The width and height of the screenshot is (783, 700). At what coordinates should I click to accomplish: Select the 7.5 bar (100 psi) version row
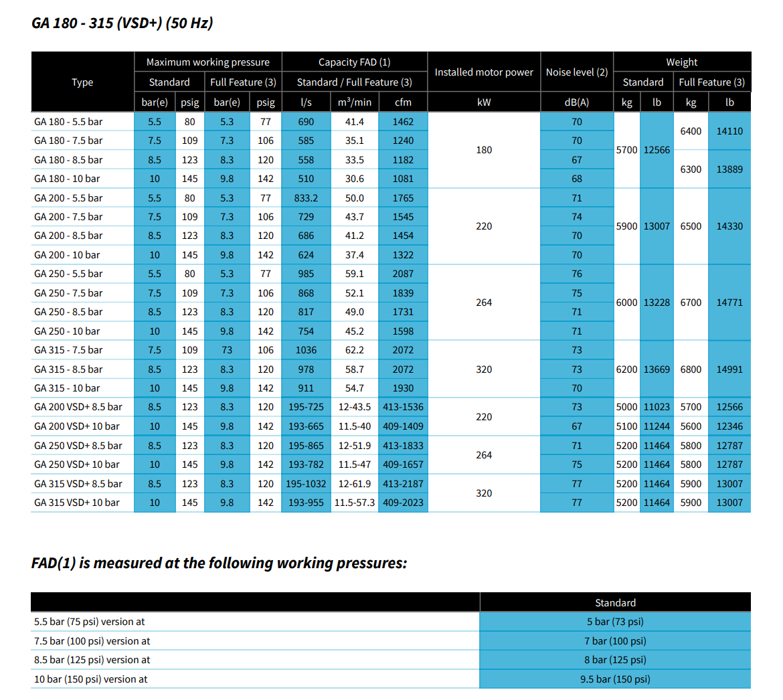pyautogui.click(x=92, y=641)
